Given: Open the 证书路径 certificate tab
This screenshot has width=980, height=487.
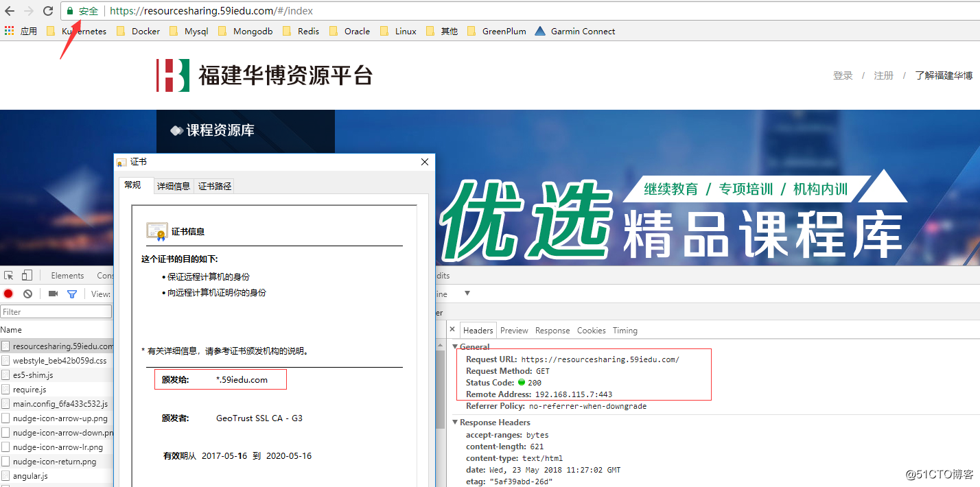Looking at the screenshot, I should point(215,186).
